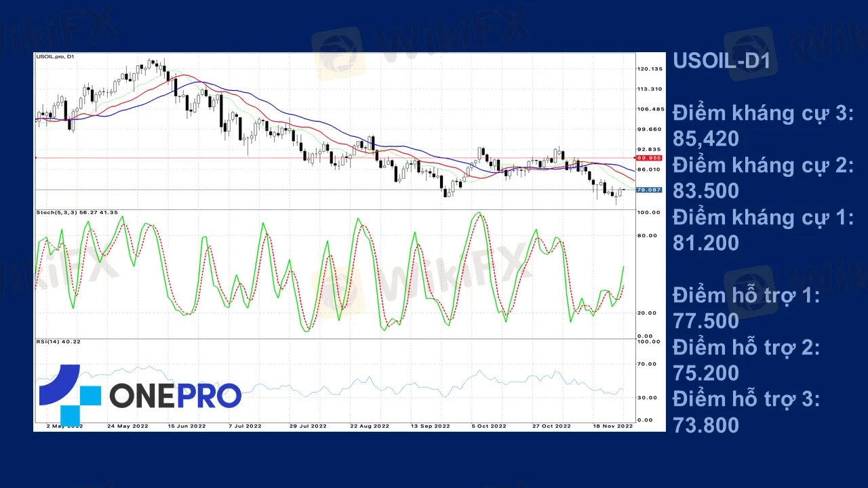Image resolution: width=868 pixels, height=488 pixels.
Task: Click the 5 Oct 2022 date label
Action: pyautogui.click(x=489, y=426)
